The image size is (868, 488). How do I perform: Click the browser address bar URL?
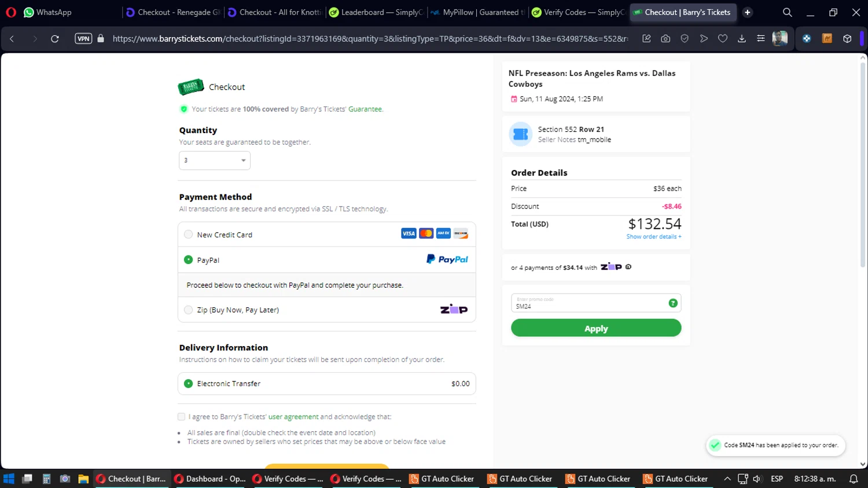370,39
